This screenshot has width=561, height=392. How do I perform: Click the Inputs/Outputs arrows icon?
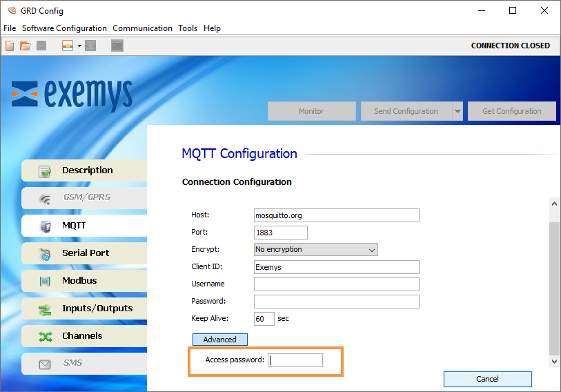pos(45,310)
